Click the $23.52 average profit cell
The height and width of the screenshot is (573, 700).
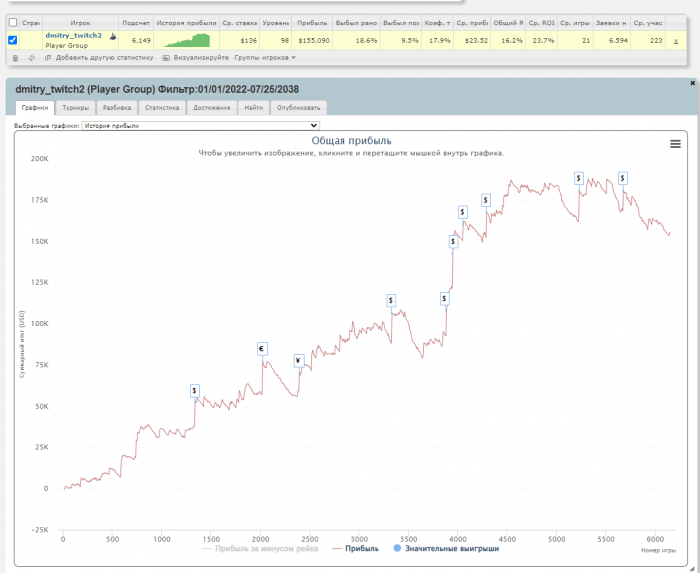click(x=477, y=41)
